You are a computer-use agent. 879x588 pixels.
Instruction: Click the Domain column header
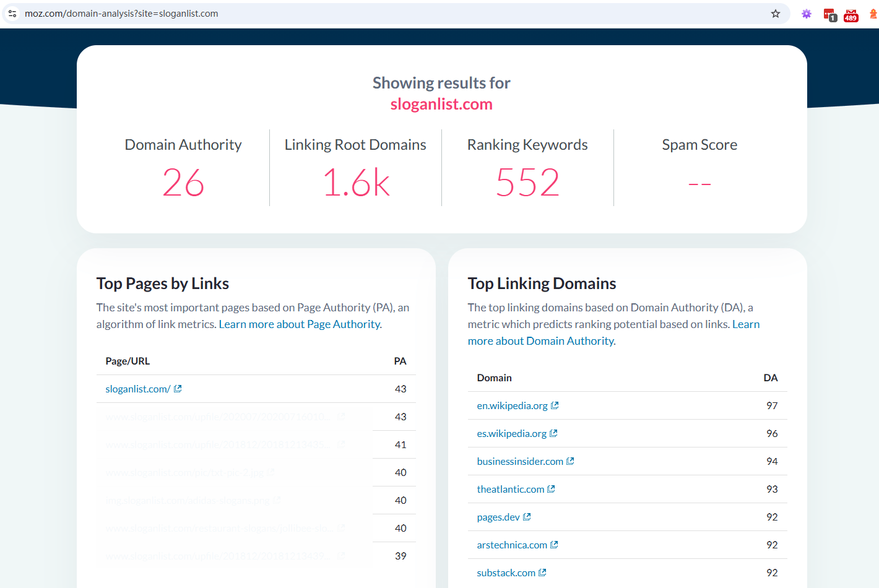click(x=494, y=378)
